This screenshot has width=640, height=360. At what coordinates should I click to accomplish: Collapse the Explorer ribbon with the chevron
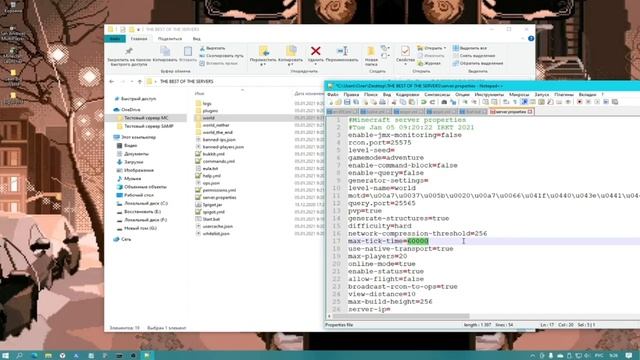pyautogui.click(x=522, y=38)
